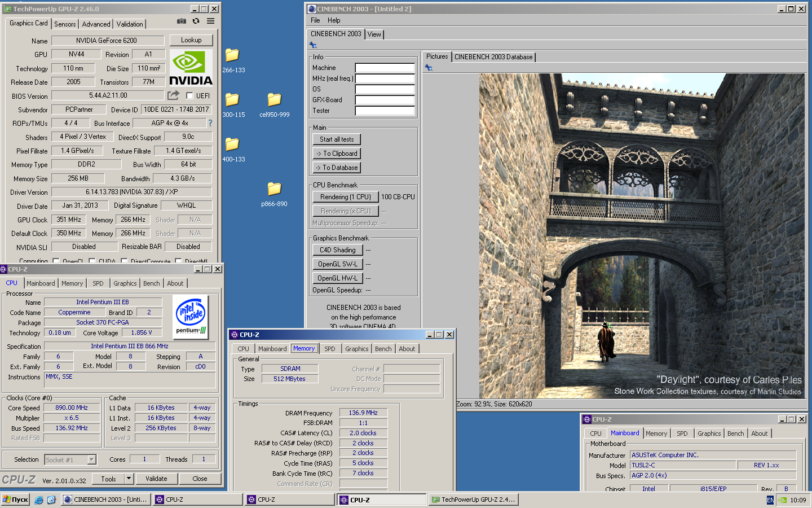Run the OpenGL HW-L benchmark
The width and height of the screenshot is (812, 508).
click(337, 278)
